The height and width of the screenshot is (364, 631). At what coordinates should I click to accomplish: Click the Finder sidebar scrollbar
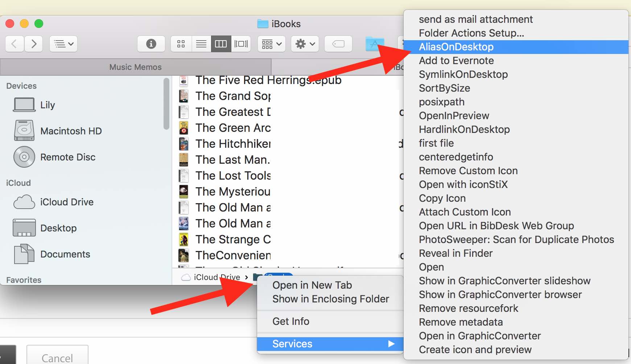(x=166, y=104)
